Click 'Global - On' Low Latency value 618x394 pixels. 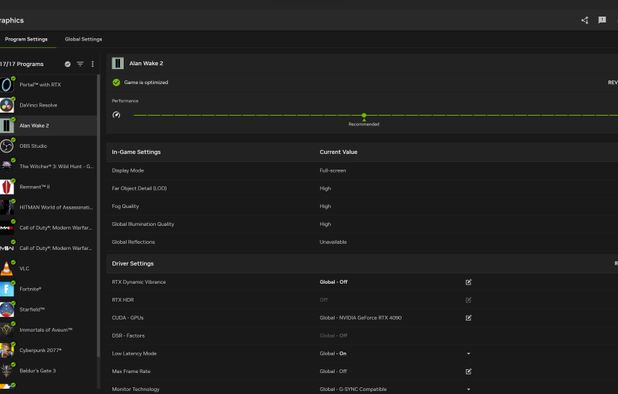333,354
